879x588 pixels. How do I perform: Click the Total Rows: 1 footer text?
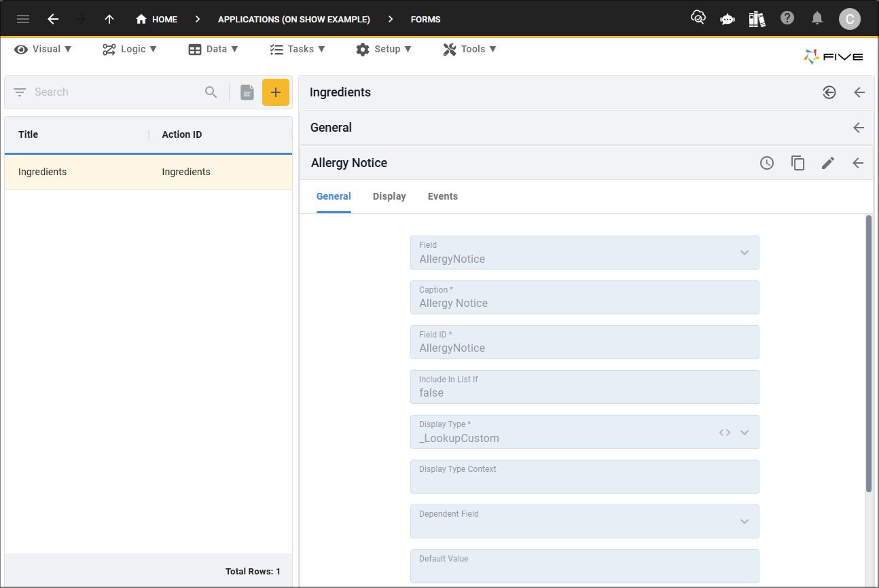(253, 572)
